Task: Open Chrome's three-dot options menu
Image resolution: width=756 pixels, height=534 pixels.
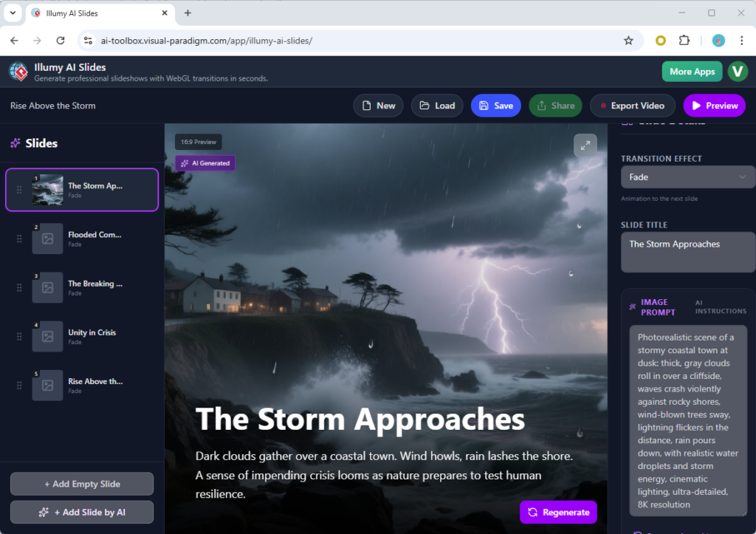Action: click(x=740, y=41)
